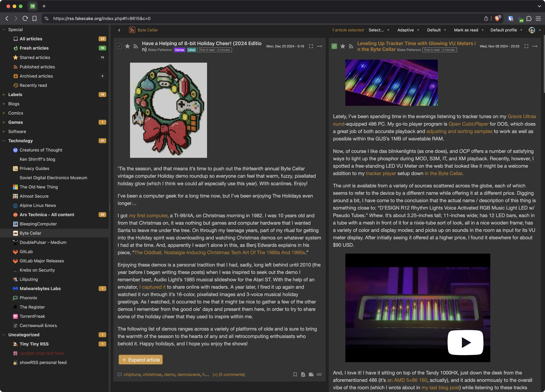Image resolution: width=545 pixels, height=392 pixels.
Task: Star the Holiday Cheer article
Action: [127, 46]
